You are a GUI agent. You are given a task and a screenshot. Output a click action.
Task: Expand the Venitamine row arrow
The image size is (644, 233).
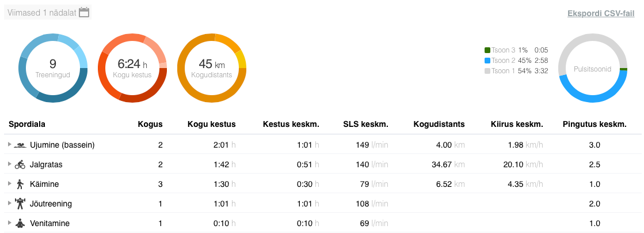click(9, 223)
